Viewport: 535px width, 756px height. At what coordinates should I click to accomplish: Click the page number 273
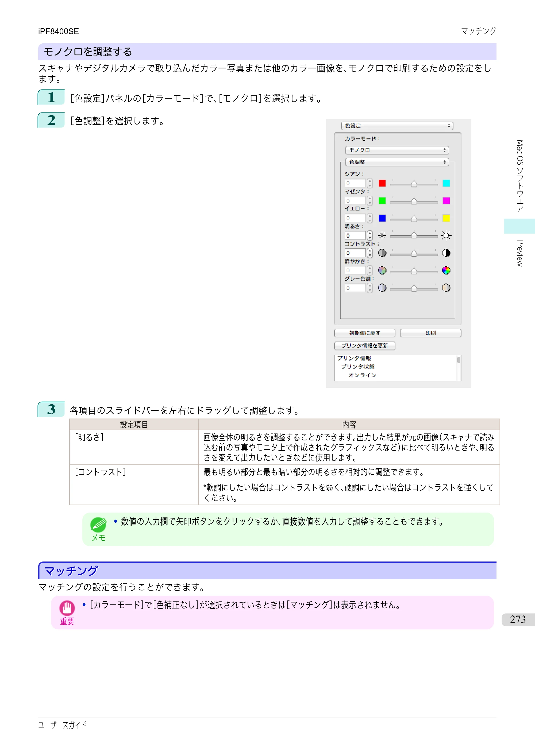[x=518, y=619]
